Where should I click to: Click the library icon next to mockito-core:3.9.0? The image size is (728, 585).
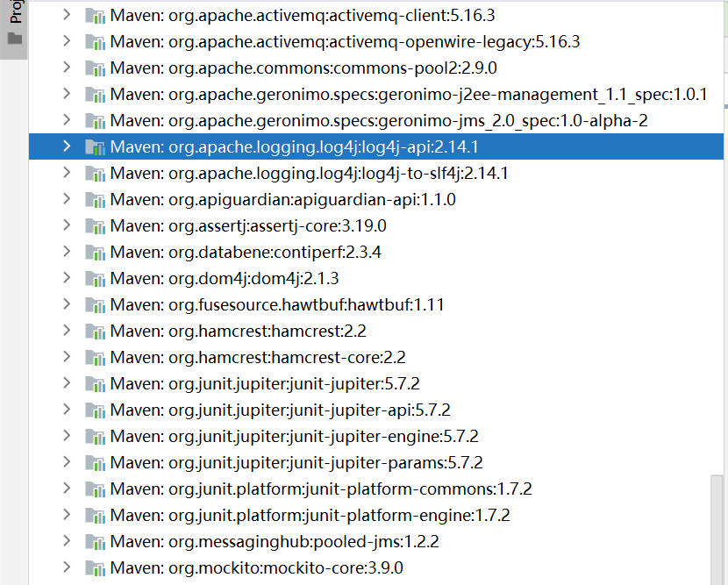pos(95,567)
